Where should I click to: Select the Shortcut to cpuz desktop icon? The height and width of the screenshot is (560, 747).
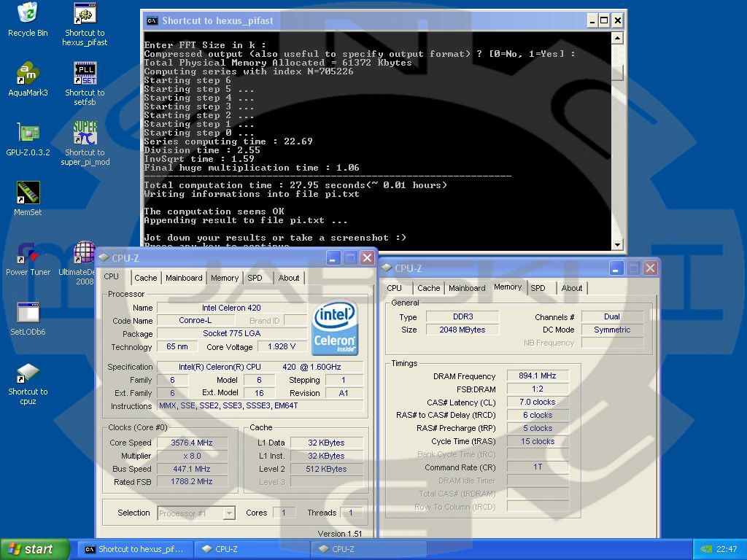point(28,384)
